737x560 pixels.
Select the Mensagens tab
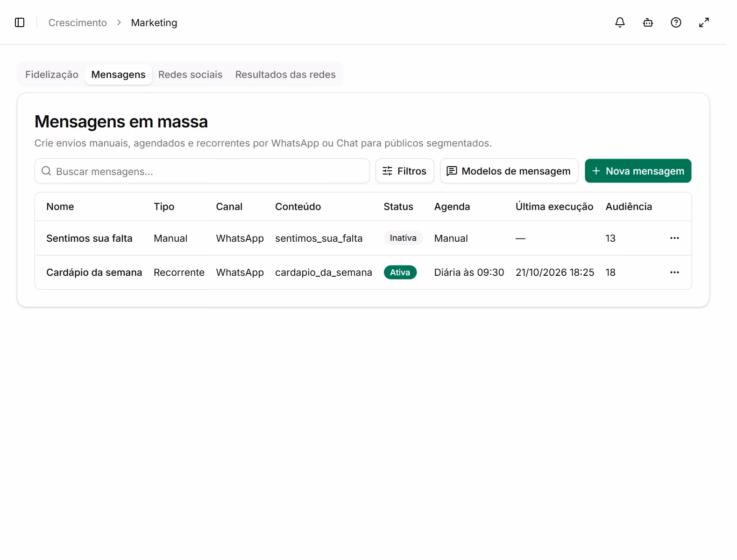(118, 75)
